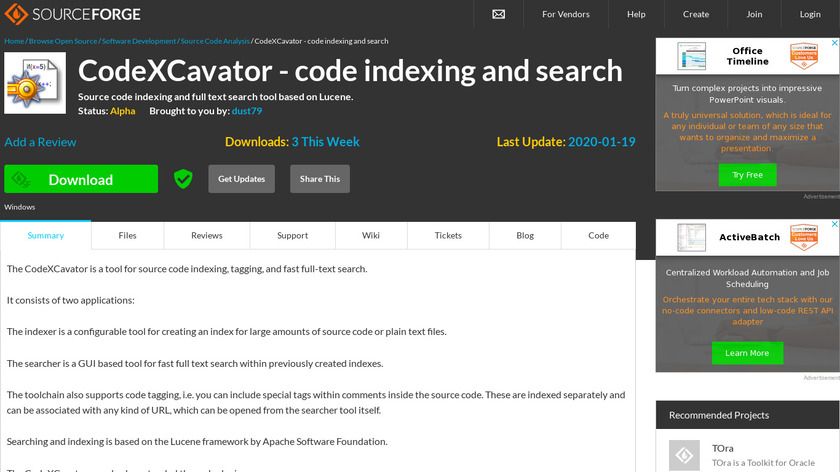The height and width of the screenshot is (472, 840).
Task: Go to Home breadcrumb
Action: [14, 41]
